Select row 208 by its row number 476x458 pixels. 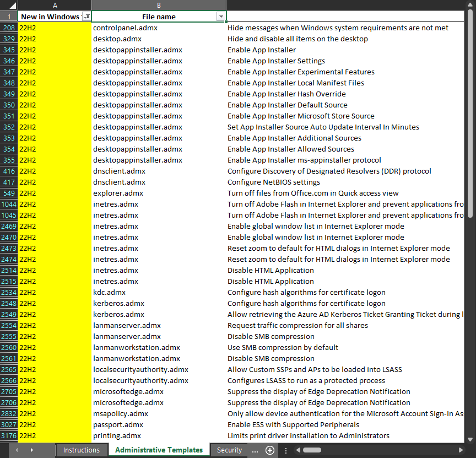pos(9,28)
